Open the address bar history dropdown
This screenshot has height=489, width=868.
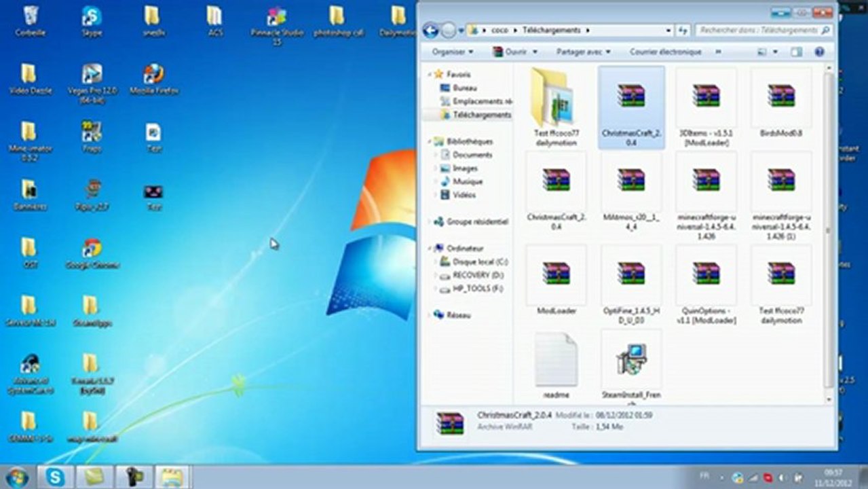coord(668,31)
